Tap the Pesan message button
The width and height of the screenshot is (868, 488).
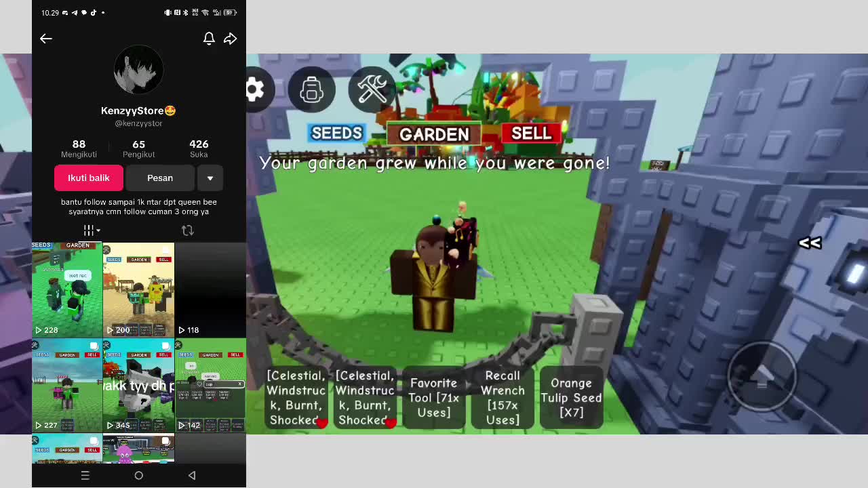coord(160,178)
